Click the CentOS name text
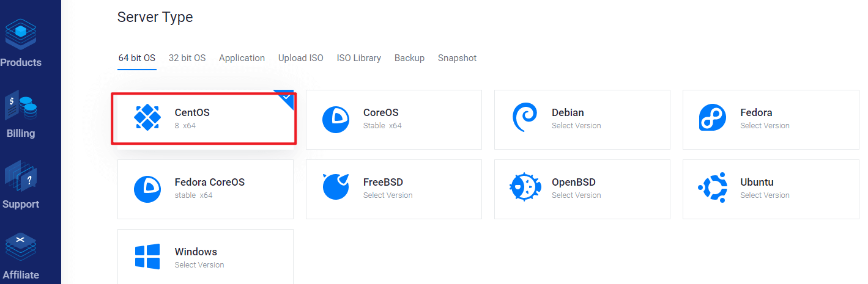 tap(192, 113)
